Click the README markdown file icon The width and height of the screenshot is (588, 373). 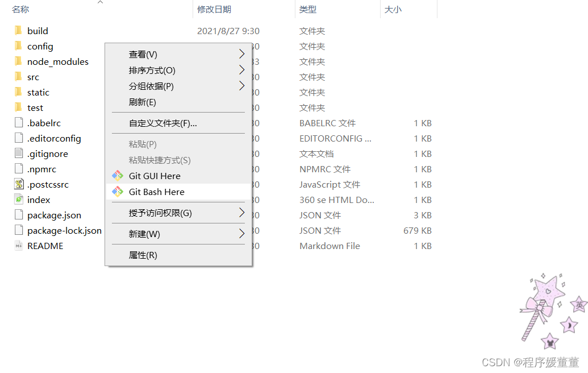[x=19, y=246]
